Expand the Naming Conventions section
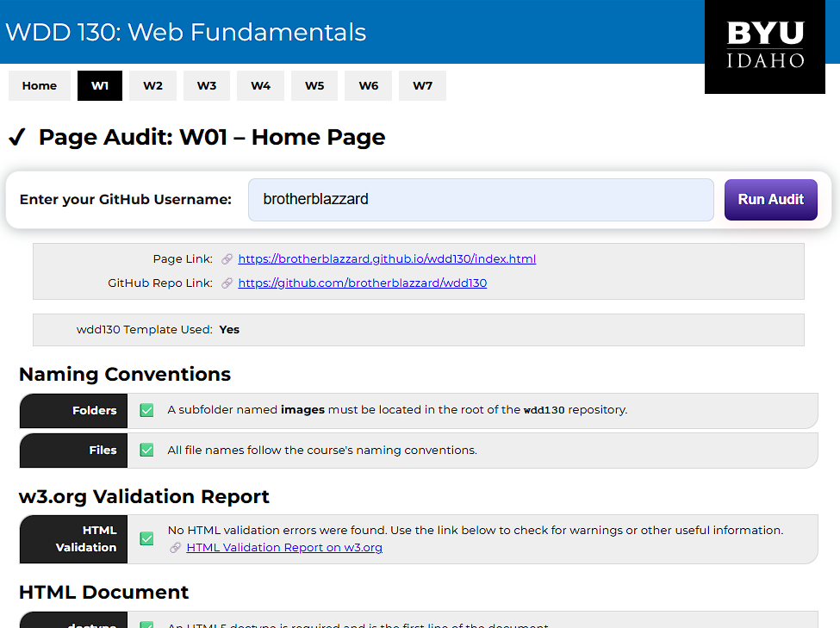The image size is (840, 628). (x=124, y=374)
